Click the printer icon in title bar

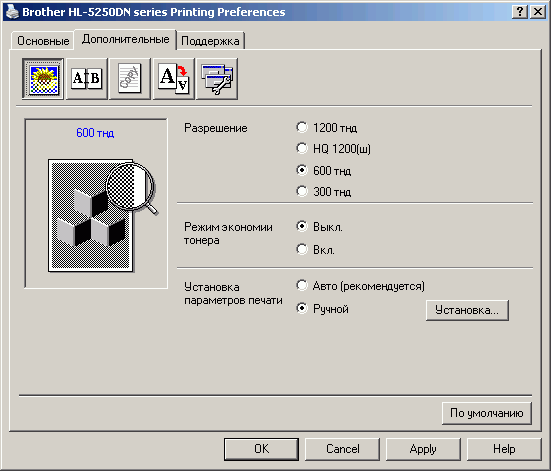(13, 12)
